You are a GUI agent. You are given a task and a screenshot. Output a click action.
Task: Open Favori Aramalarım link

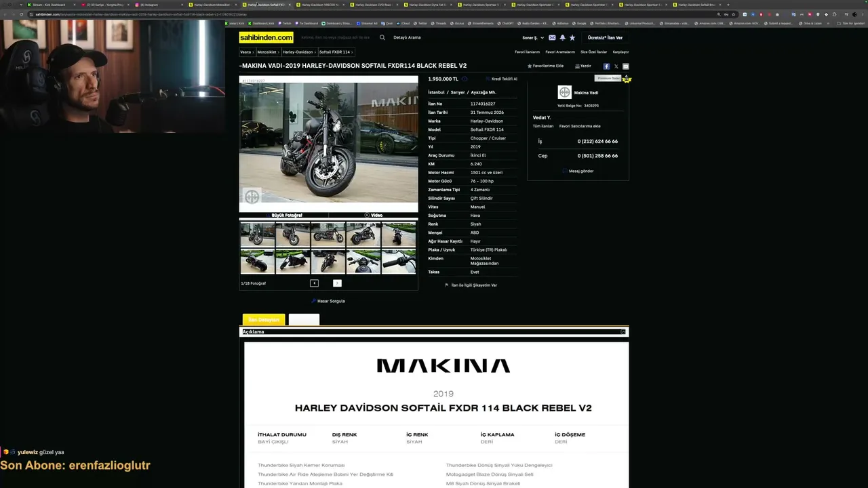pos(560,52)
